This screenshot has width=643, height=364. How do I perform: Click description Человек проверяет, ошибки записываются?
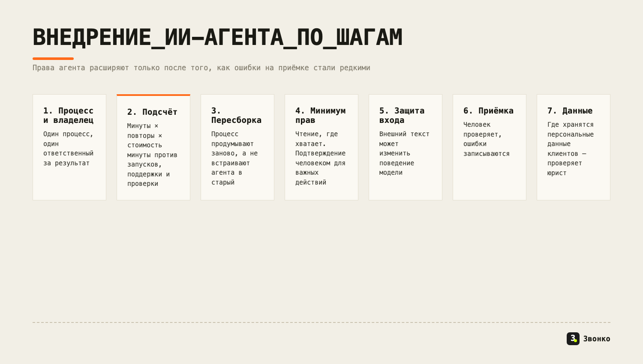487,139
